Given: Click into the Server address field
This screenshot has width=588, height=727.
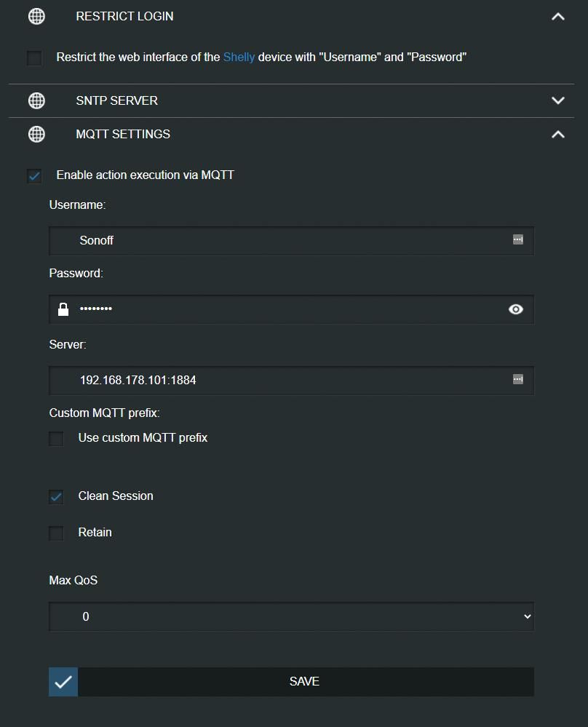Looking at the screenshot, I should (291, 380).
